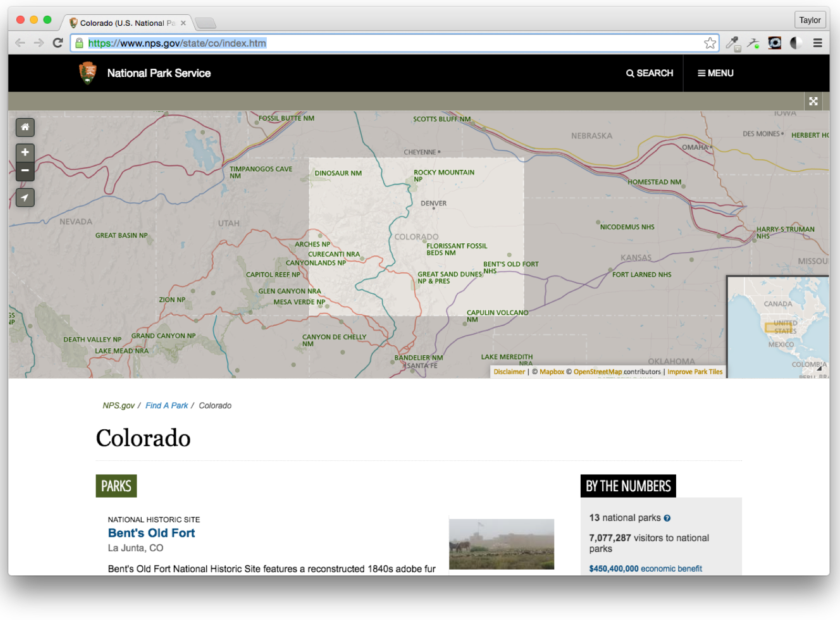Open the OpenStreetMap attribution link
The height and width of the screenshot is (620, 840).
click(x=597, y=371)
